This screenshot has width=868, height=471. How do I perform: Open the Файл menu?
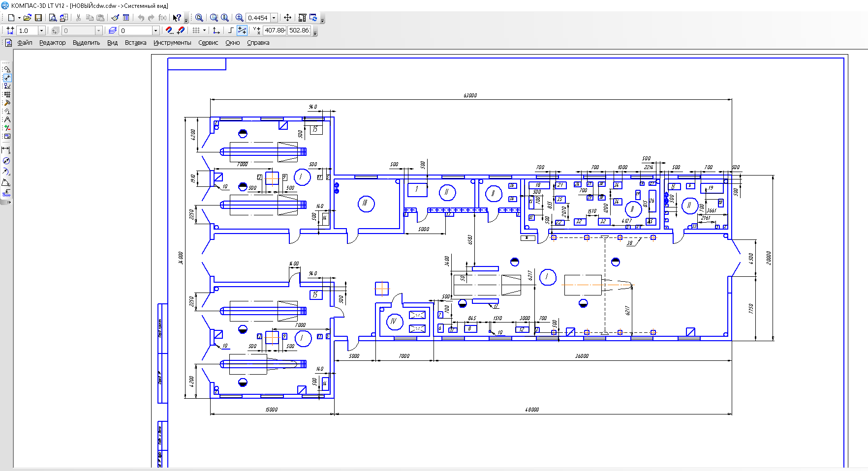(x=25, y=43)
